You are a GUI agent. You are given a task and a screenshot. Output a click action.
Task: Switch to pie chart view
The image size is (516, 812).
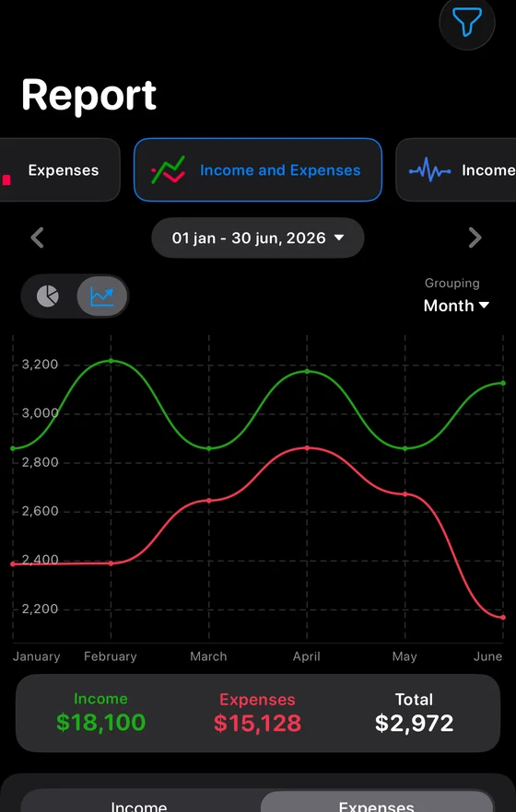[x=48, y=296]
